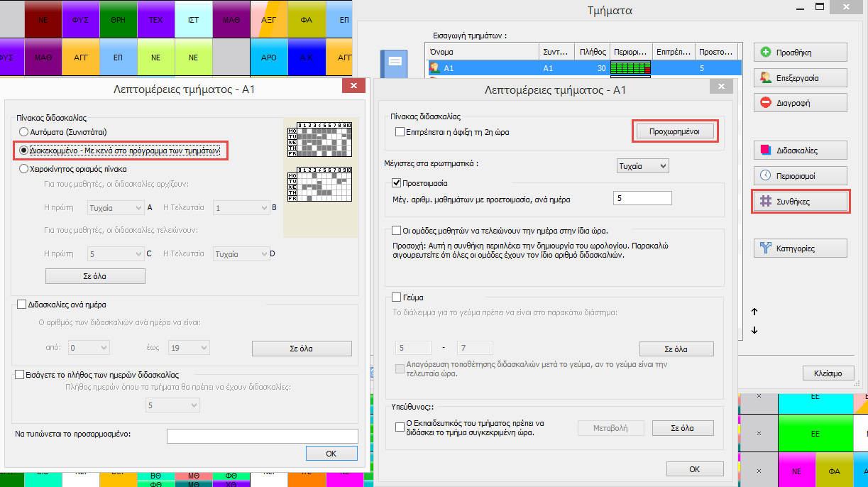Click the red Διαγραφή delete icon
This screenshot has height=487, width=868.
point(766,103)
